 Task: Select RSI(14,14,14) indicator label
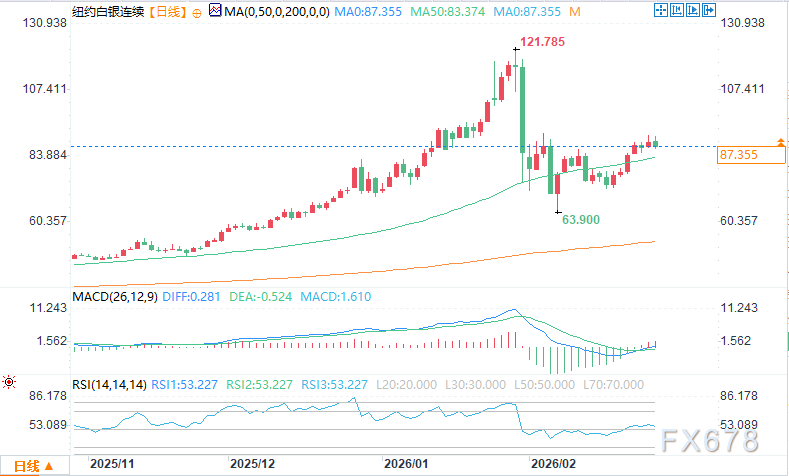pos(111,383)
